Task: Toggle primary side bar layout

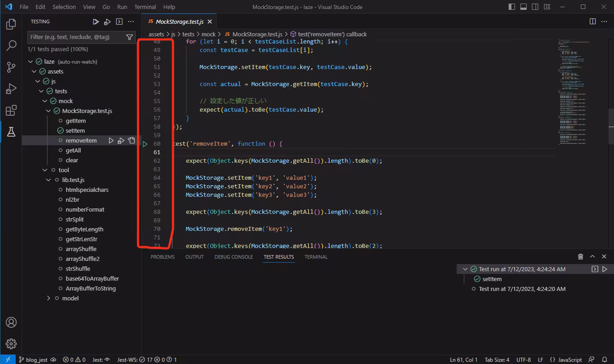Action: click(x=512, y=7)
